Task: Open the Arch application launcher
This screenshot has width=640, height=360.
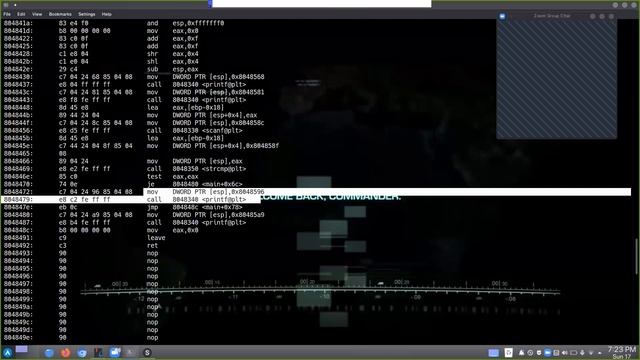Action: click(7, 353)
